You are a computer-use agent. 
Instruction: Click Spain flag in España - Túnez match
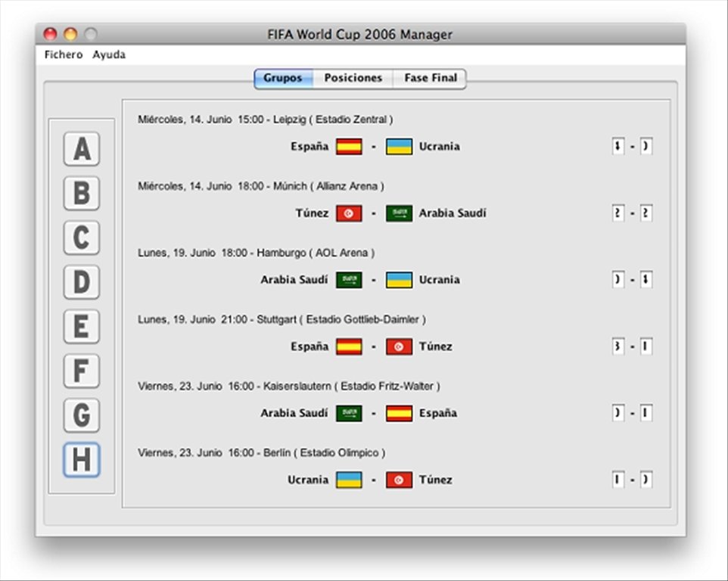coord(349,346)
